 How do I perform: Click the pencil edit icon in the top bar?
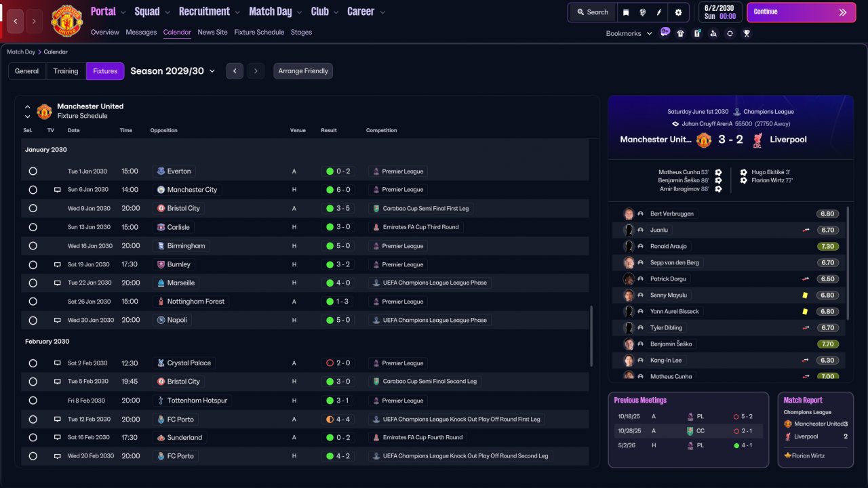click(659, 12)
